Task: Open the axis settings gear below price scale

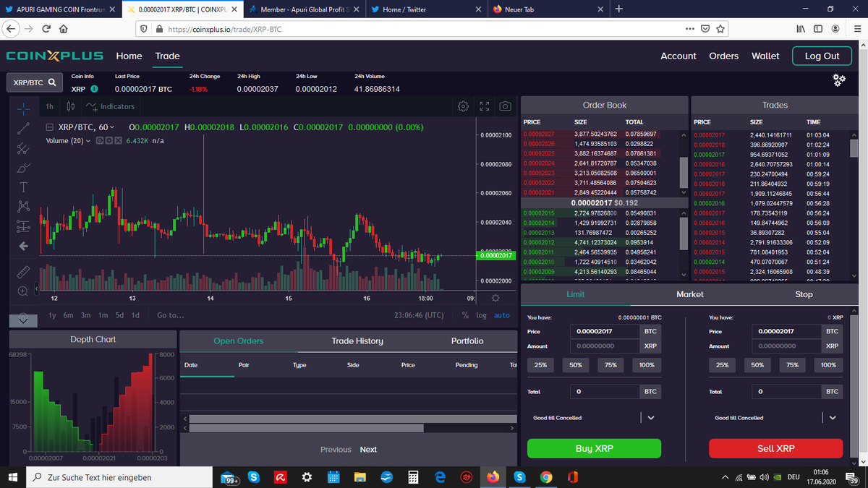Action: tap(495, 298)
